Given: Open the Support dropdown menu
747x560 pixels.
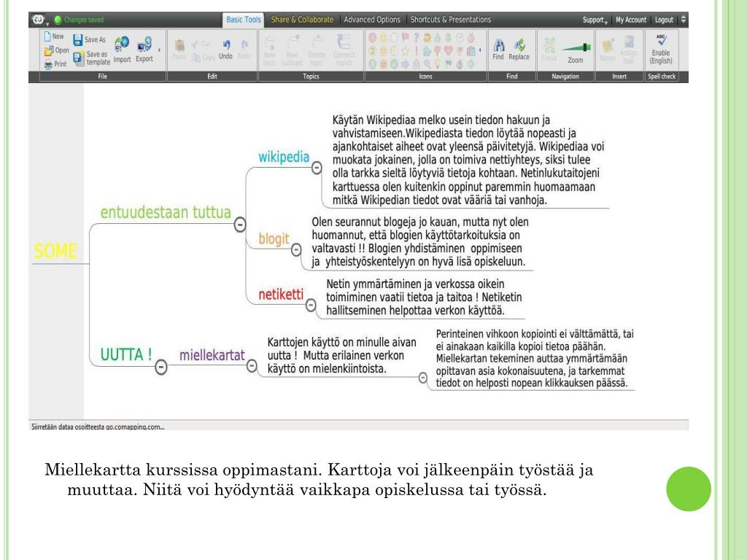Looking at the screenshot, I should [595, 20].
